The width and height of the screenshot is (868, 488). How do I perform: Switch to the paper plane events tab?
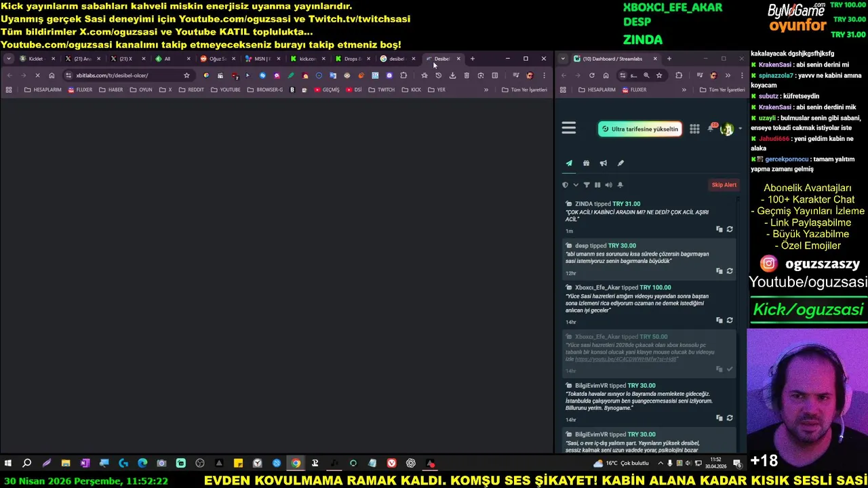click(569, 163)
